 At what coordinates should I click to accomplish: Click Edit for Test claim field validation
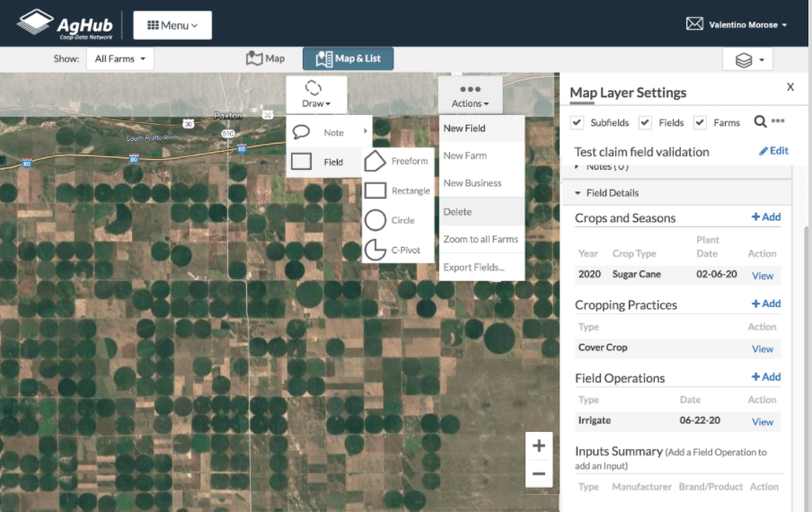773,151
